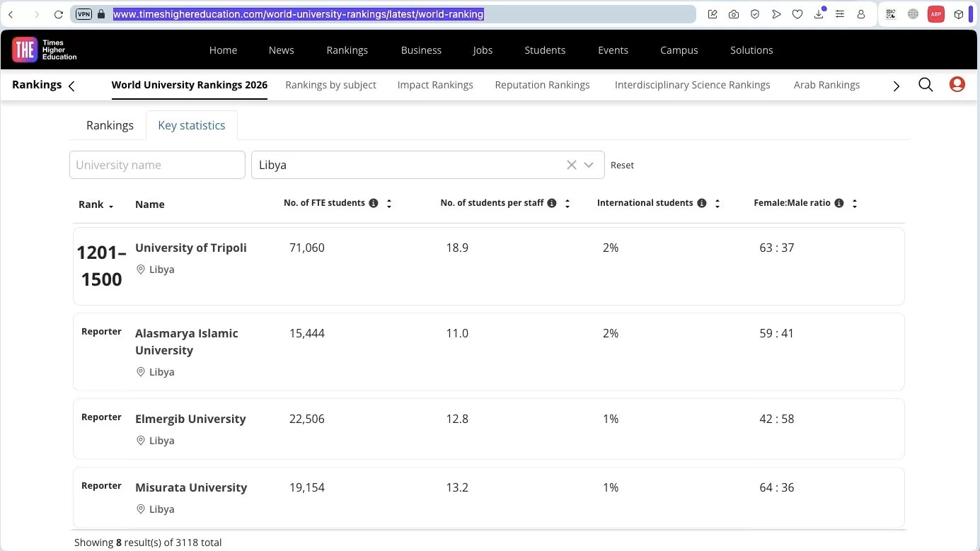Open Impact Rankings in the submenu
This screenshot has height=551, width=980.
[x=435, y=85]
